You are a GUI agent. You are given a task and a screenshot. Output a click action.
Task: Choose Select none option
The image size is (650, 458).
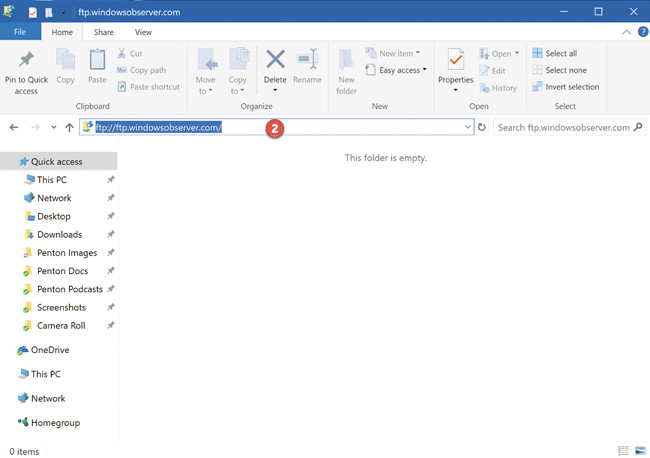(565, 70)
